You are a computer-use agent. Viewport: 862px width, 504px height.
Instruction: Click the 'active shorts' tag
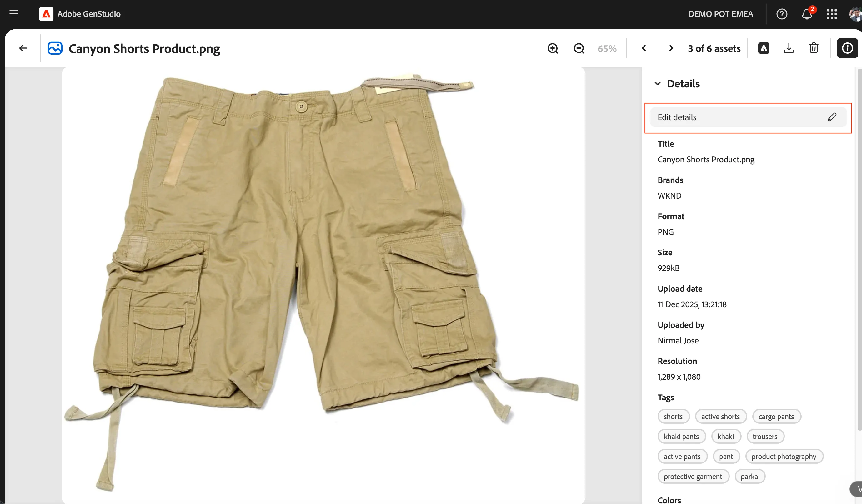pos(720,416)
